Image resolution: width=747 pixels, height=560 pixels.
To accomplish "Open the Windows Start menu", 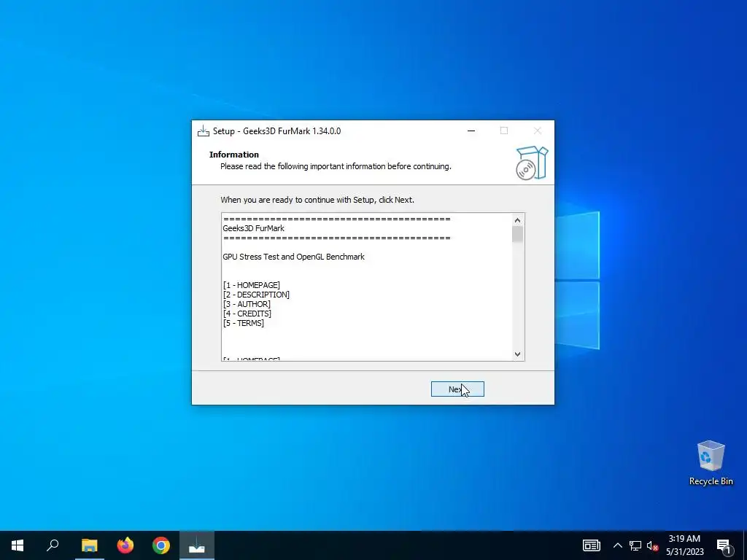I will tap(18, 545).
